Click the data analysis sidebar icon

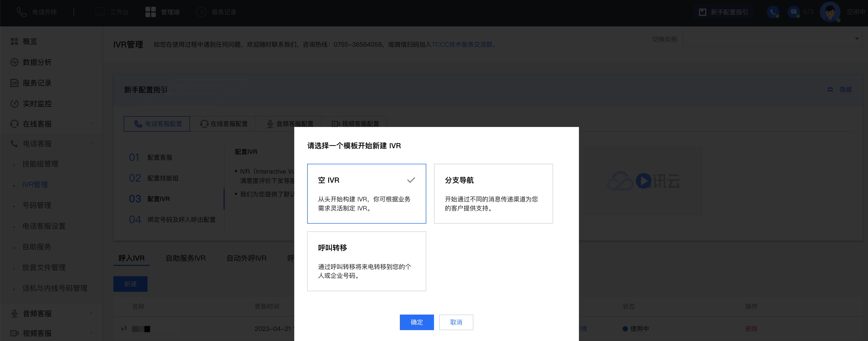pyautogui.click(x=14, y=62)
